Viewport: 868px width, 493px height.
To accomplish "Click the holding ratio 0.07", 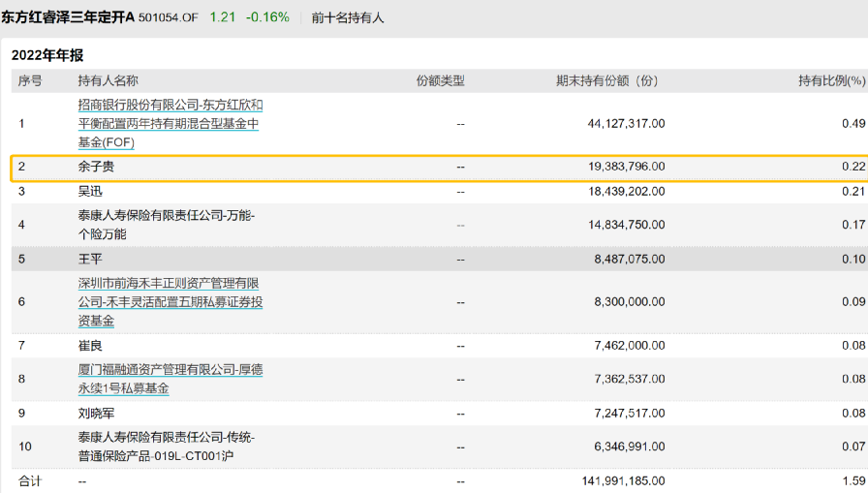I will pyautogui.click(x=853, y=447).
